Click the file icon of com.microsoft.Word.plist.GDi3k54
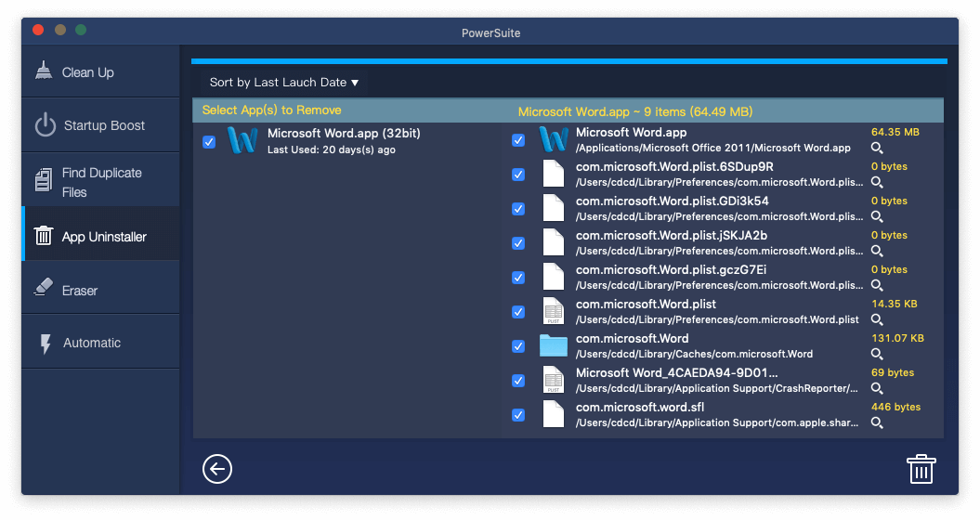The width and height of the screenshot is (980, 520). pos(553,208)
